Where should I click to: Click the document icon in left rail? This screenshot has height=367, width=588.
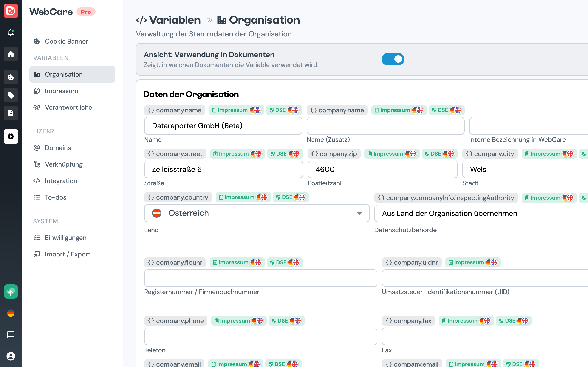click(11, 113)
